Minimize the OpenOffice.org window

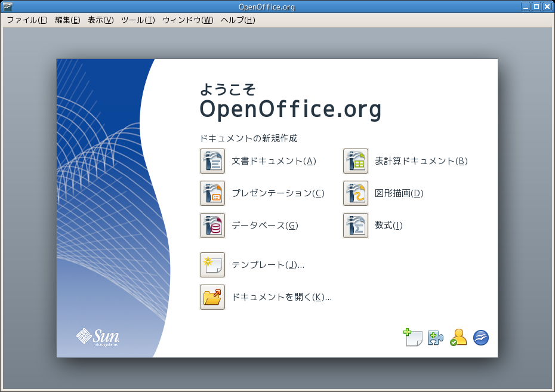pos(526,7)
